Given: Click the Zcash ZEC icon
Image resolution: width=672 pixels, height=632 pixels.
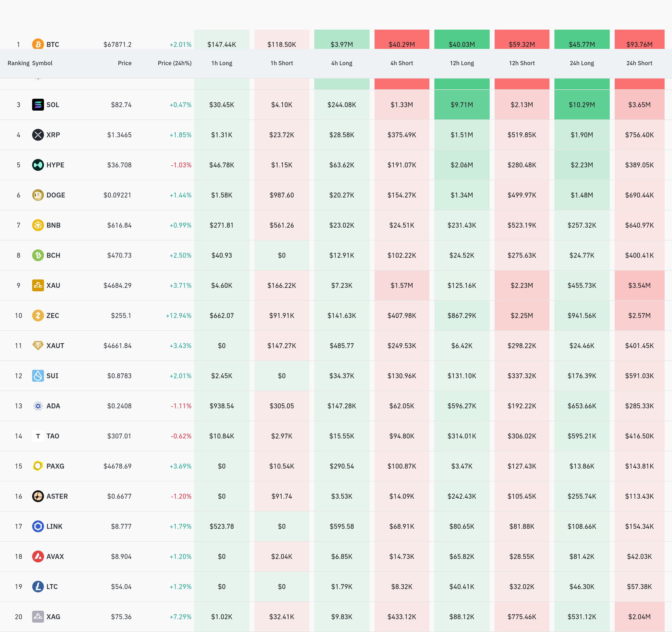Looking at the screenshot, I should click(38, 316).
